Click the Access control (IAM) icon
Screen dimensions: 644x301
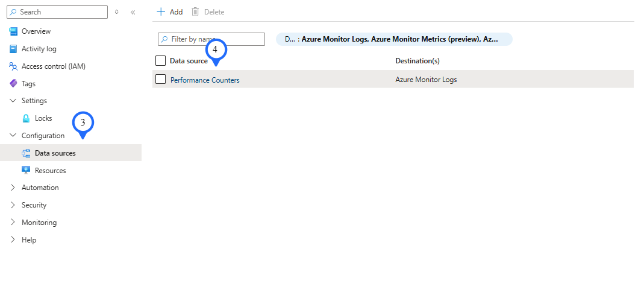(13, 66)
